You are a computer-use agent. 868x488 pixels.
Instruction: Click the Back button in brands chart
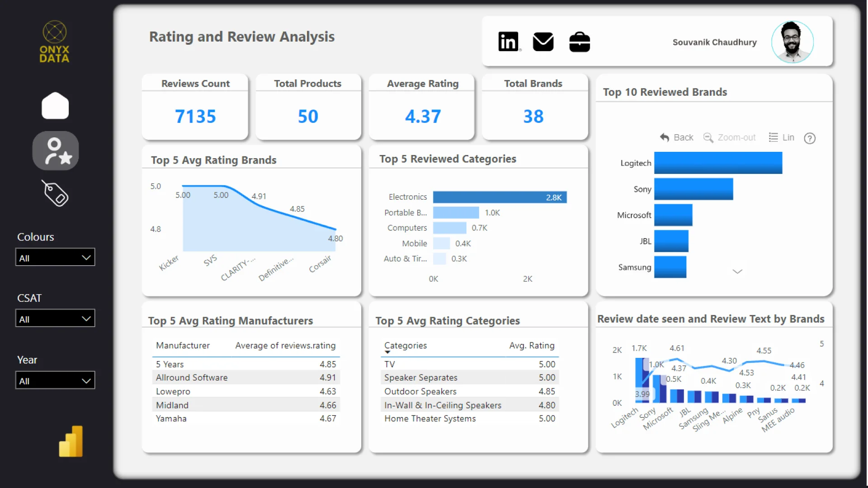[676, 137]
